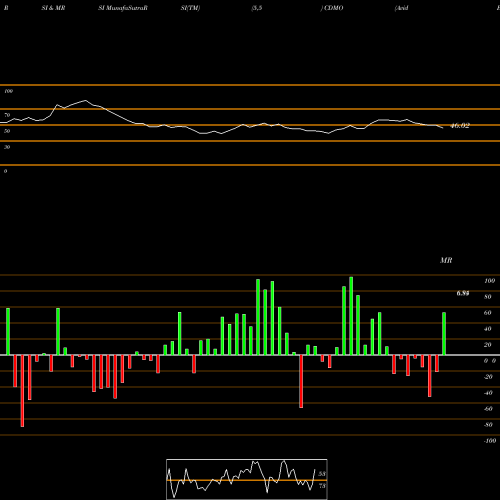Click the RSI line peak near 100
Screen dimensions: 500x500
coord(85,100)
